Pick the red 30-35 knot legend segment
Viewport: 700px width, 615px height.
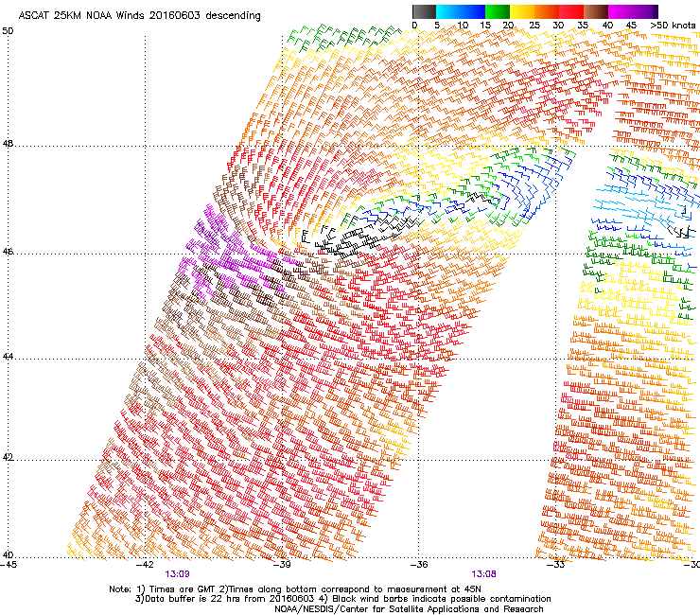point(571,11)
